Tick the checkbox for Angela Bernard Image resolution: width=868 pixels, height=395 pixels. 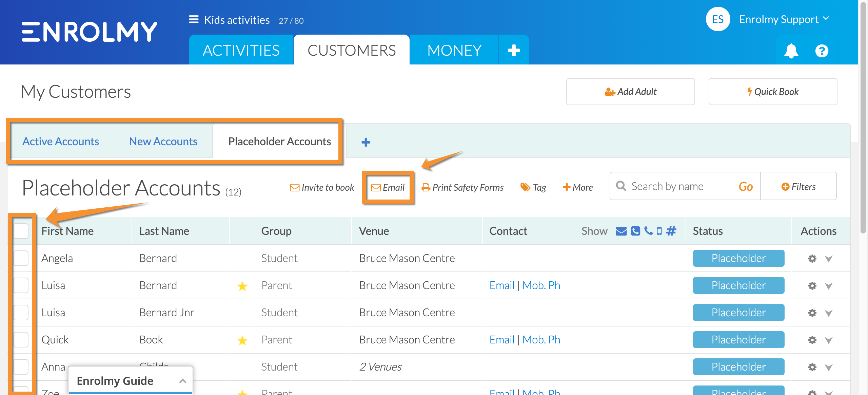[21, 258]
